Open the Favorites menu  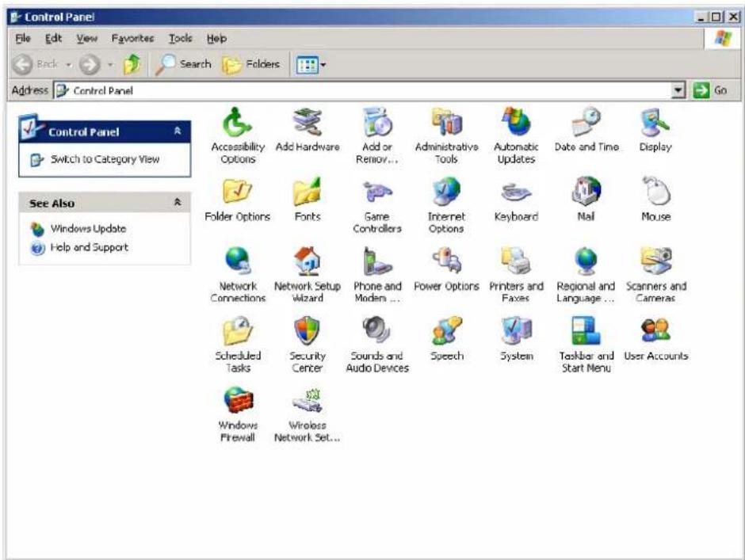[x=132, y=39]
